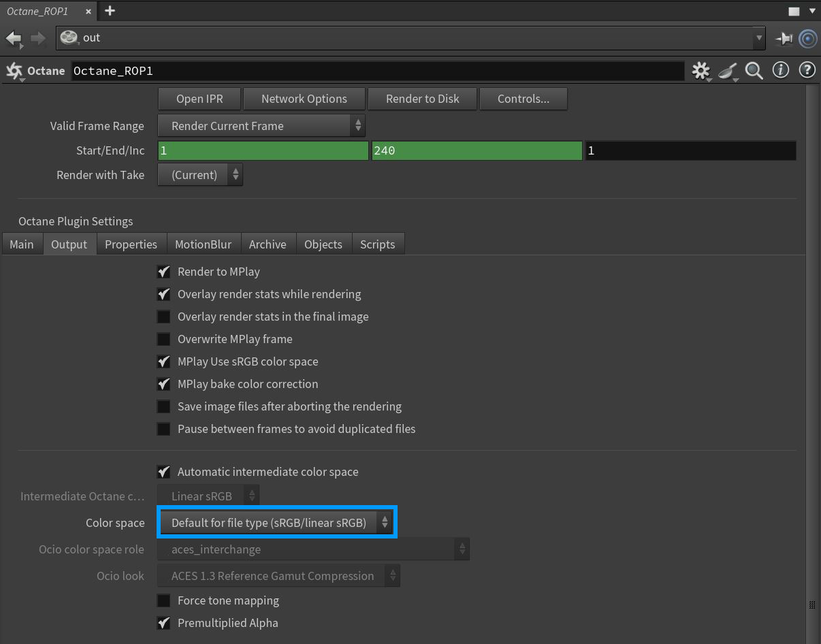Screen dimensions: 821x644
Task: Open the gear settings menu icon
Action: coord(700,71)
